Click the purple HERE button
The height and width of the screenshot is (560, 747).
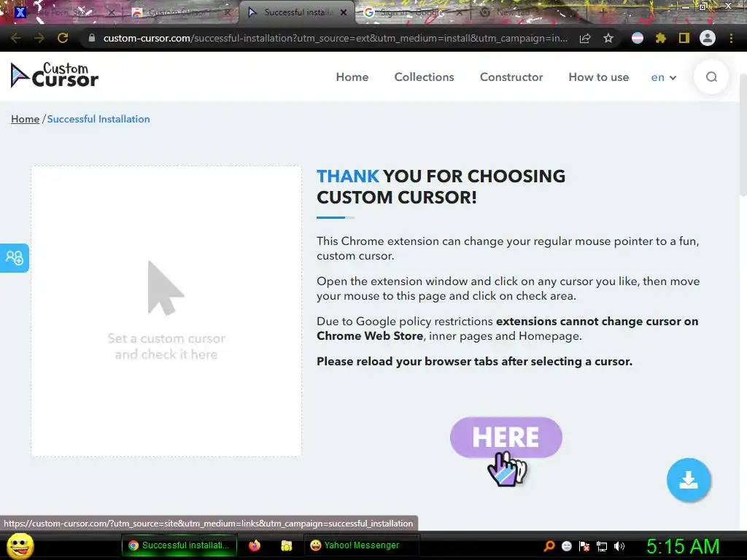506,437
